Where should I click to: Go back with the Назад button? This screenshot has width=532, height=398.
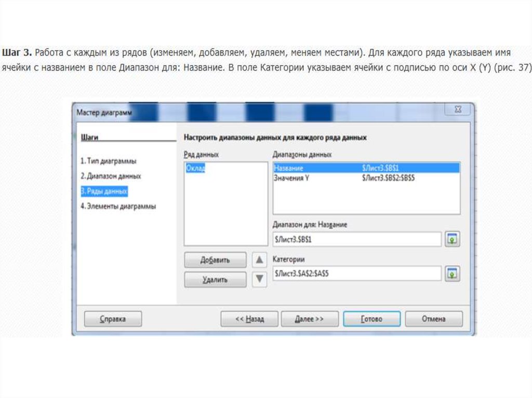[249, 319]
